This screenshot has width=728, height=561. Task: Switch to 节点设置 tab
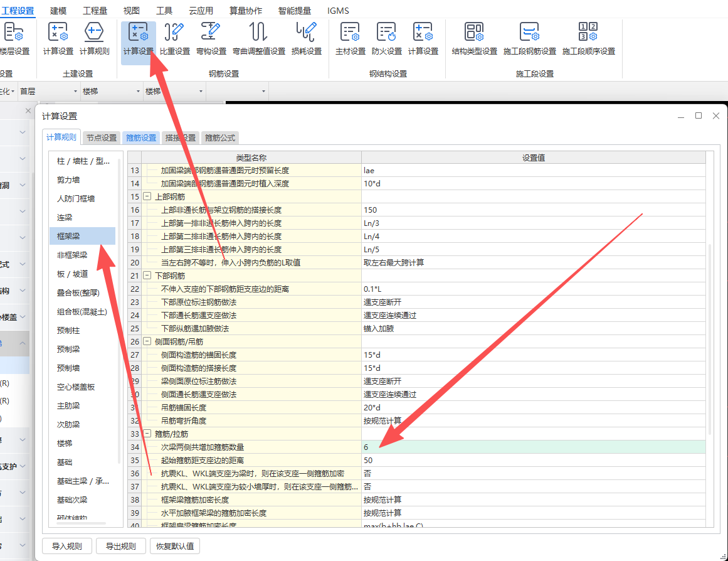tap(102, 137)
